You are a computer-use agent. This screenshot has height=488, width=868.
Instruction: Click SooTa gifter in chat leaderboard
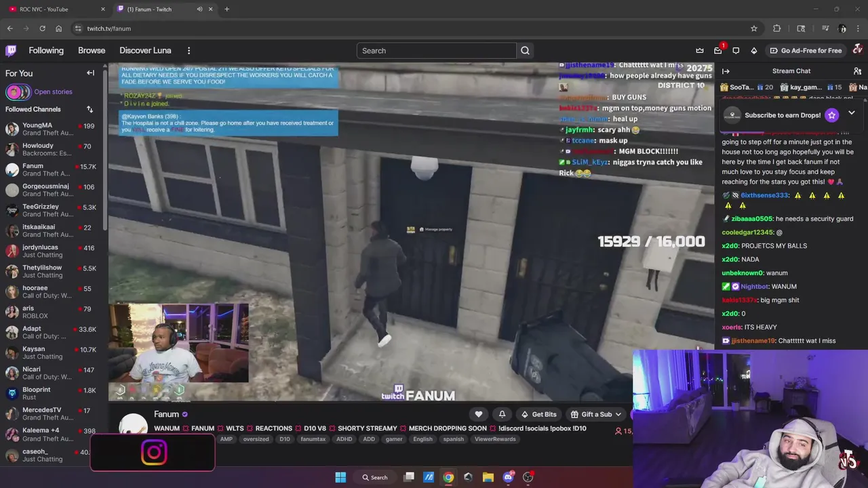[x=746, y=87]
